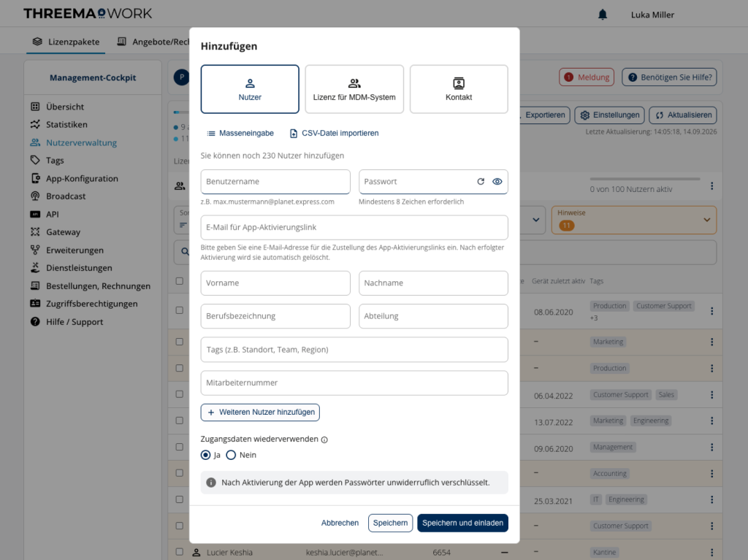748x560 pixels.
Task: Click info icon beside Zugangsdaten wiederverwenden
Action: pos(324,440)
